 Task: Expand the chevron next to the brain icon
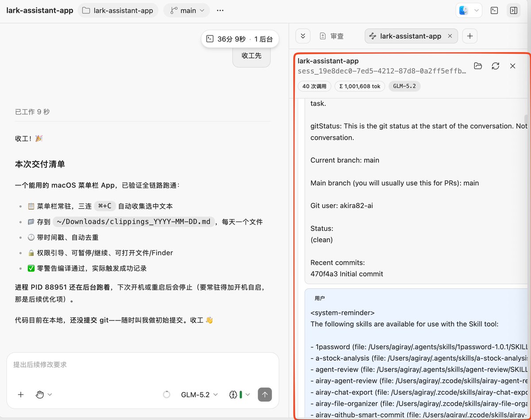point(248,394)
